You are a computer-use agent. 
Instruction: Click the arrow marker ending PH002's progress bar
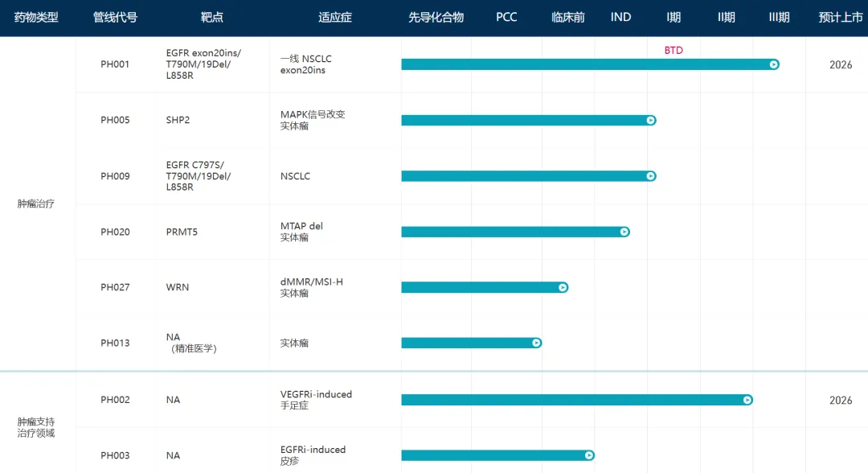click(x=747, y=400)
